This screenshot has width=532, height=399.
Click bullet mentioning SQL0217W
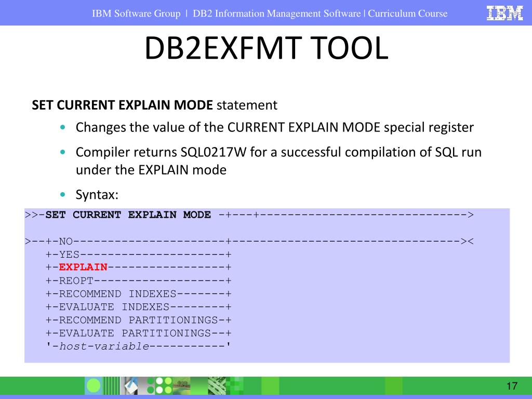coord(278,161)
